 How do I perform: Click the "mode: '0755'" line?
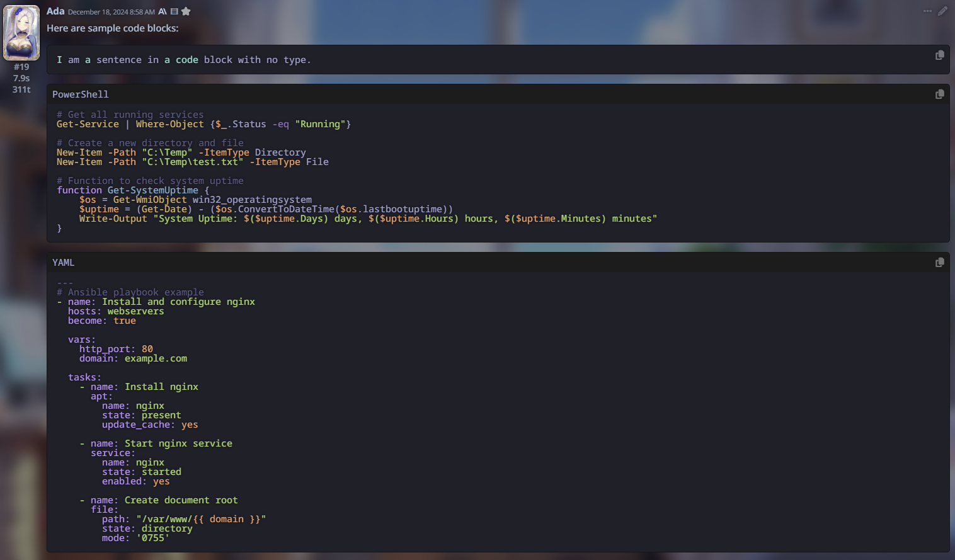pyautogui.click(x=136, y=538)
